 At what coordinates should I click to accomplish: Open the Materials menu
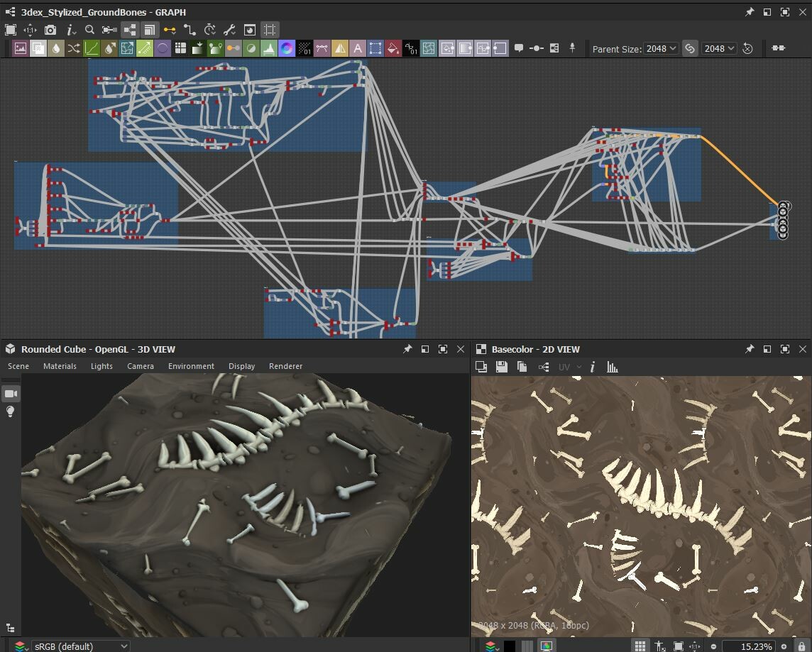coord(60,366)
